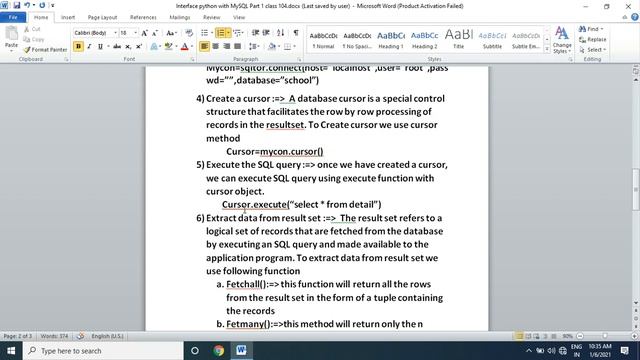Shrink font size with the small A icon

[155, 33]
